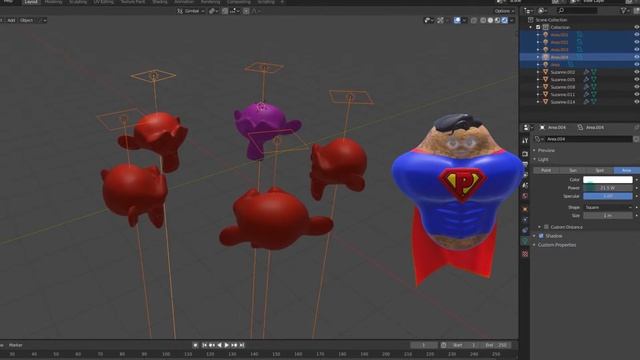Open the Shape dropdown set to Square
The height and width of the screenshot is (360, 640).
pyautogui.click(x=608, y=207)
